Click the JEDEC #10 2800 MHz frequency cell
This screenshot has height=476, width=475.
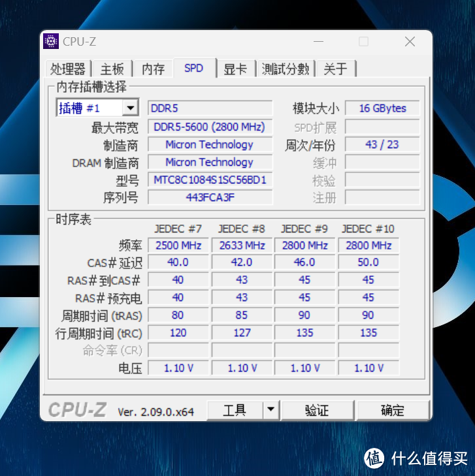pos(369,246)
